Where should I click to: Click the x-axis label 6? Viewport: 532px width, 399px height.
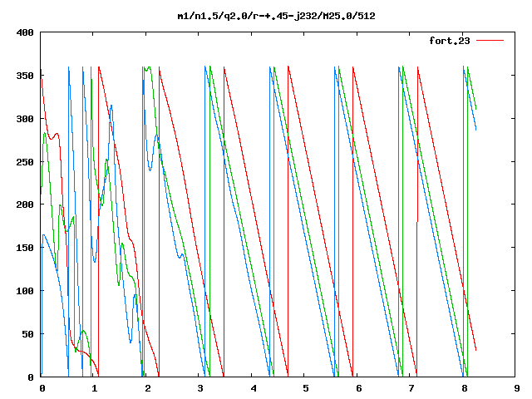click(x=358, y=388)
